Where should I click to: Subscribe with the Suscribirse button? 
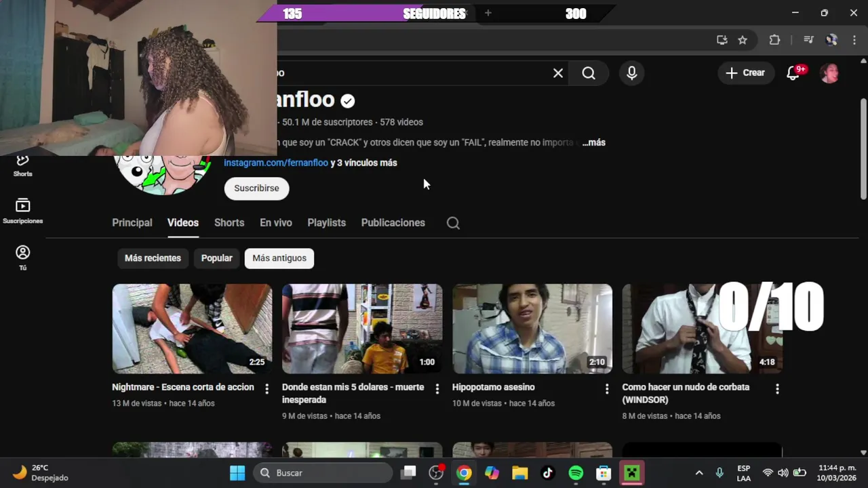(x=256, y=188)
